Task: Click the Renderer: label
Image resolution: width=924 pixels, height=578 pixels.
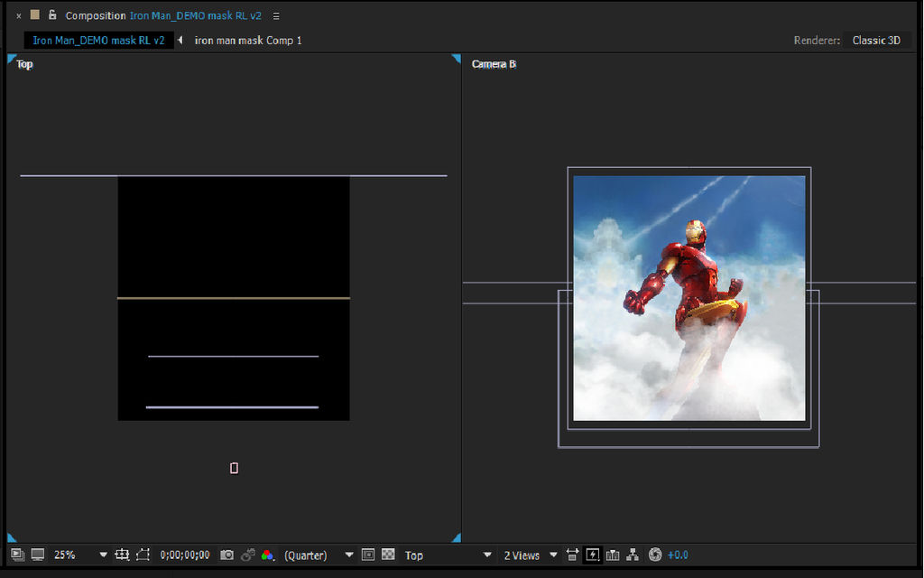Action: point(817,40)
